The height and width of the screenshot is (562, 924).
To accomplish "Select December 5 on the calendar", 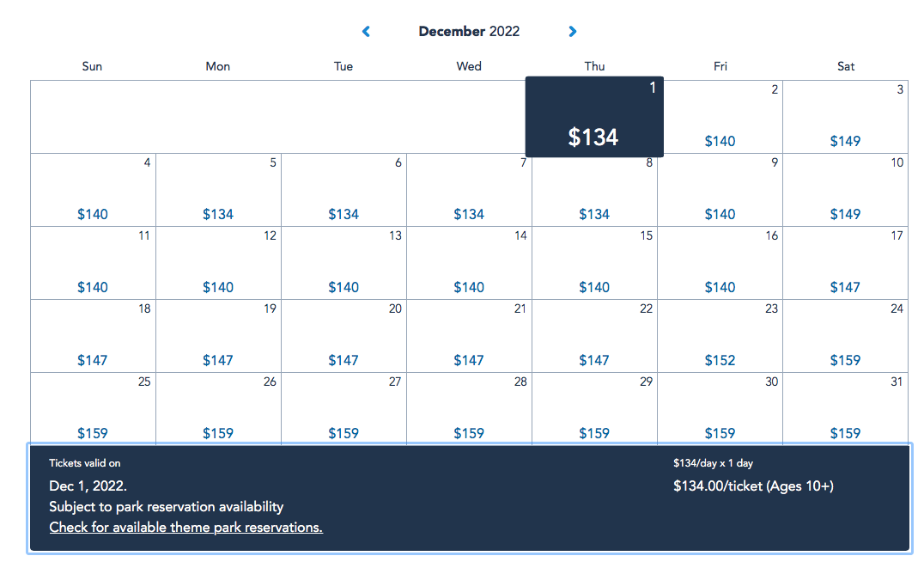I will (218, 190).
